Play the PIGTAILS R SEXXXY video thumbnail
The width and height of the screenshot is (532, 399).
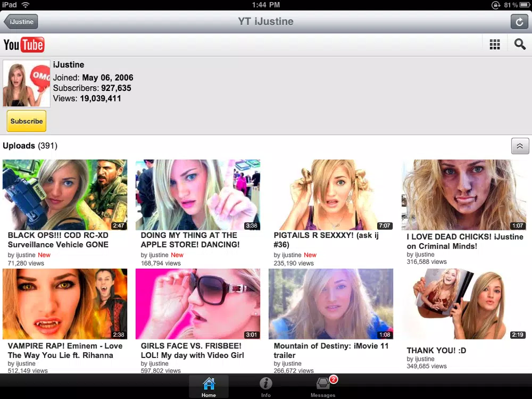331,195
